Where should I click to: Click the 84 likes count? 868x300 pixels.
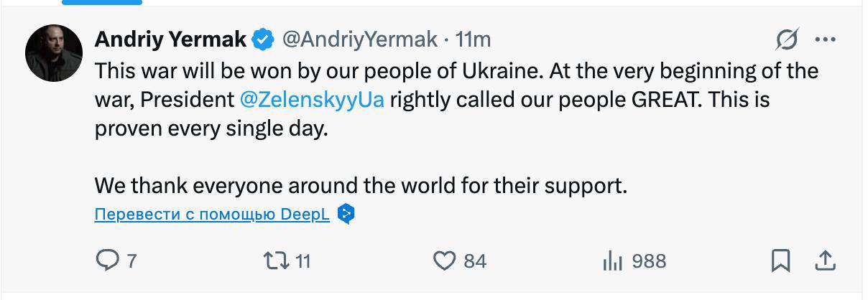pyautogui.click(x=475, y=261)
